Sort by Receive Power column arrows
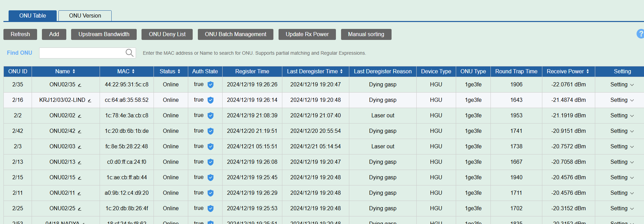The image size is (644, 224). click(588, 71)
